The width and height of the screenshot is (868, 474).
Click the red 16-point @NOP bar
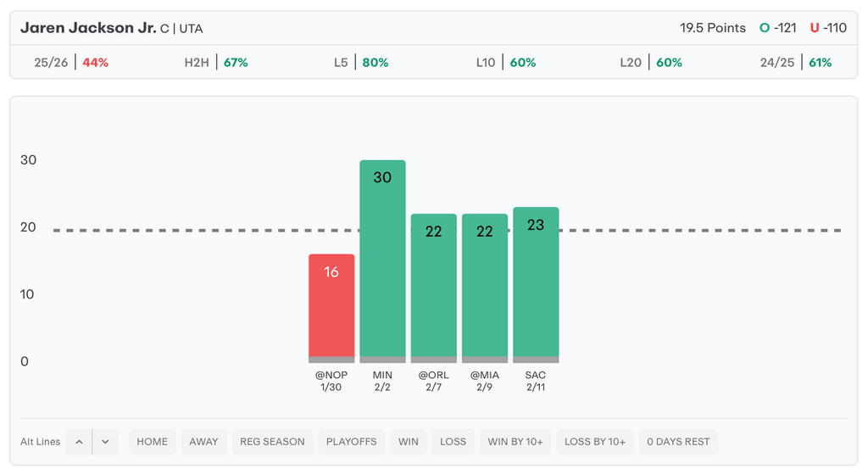(331, 305)
